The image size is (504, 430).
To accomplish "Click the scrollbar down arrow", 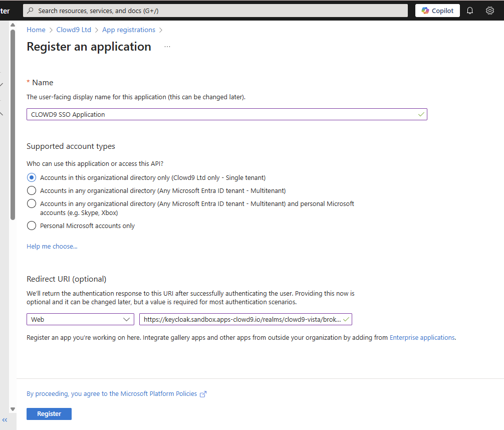I will pyautogui.click(x=13, y=409).
